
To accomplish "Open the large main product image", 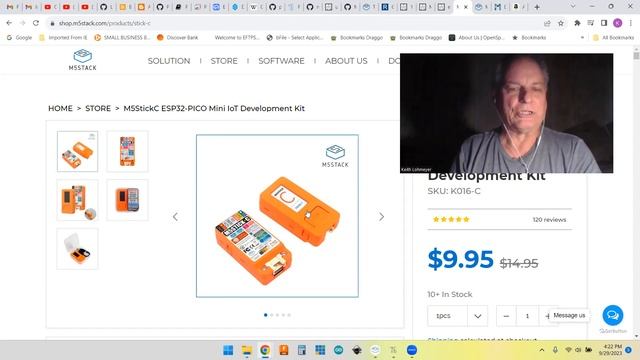I will tap(277, 216).
